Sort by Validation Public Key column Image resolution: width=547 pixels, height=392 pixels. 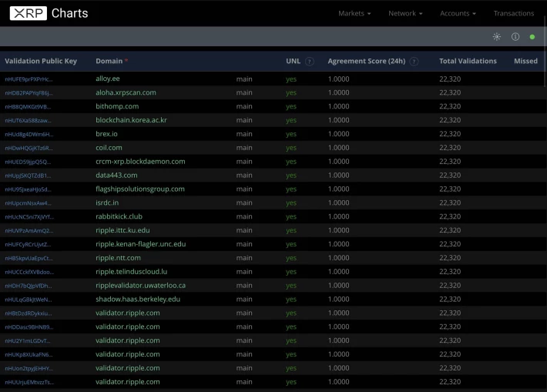point(41,61)
